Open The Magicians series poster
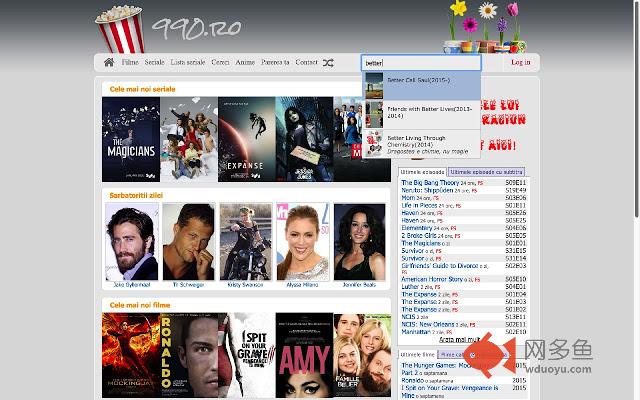 click(x=131, y=139)
